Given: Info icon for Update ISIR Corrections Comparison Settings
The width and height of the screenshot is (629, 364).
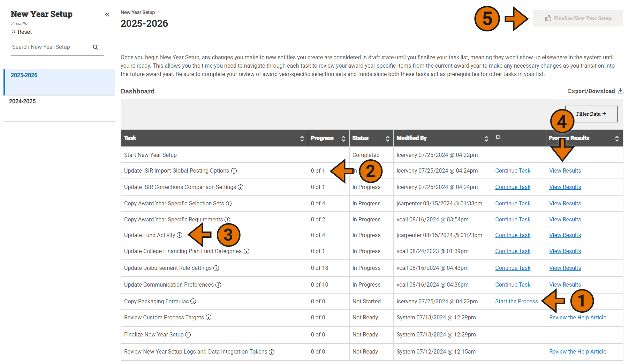Looking at the screenshot, I should (241, 187).
